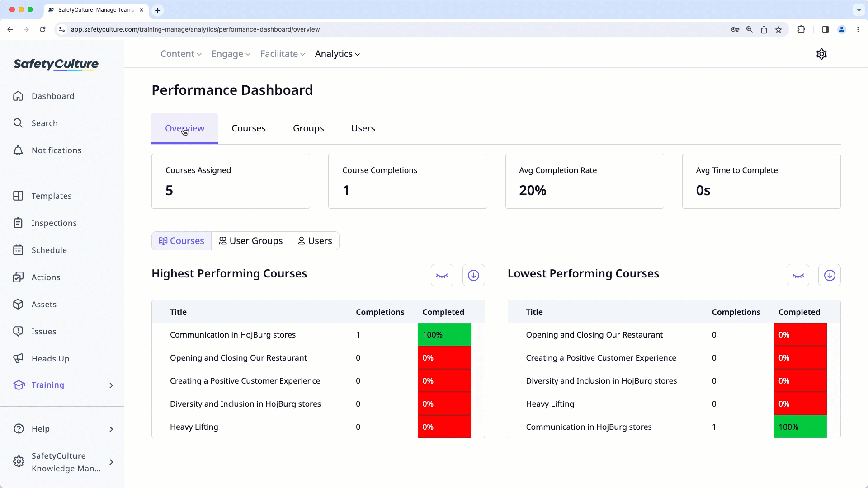The height and width of the screenshot is (488, 868).
Task: Click Communication in HojBurg stores in Highest table
Action: [x=233, y=335]
